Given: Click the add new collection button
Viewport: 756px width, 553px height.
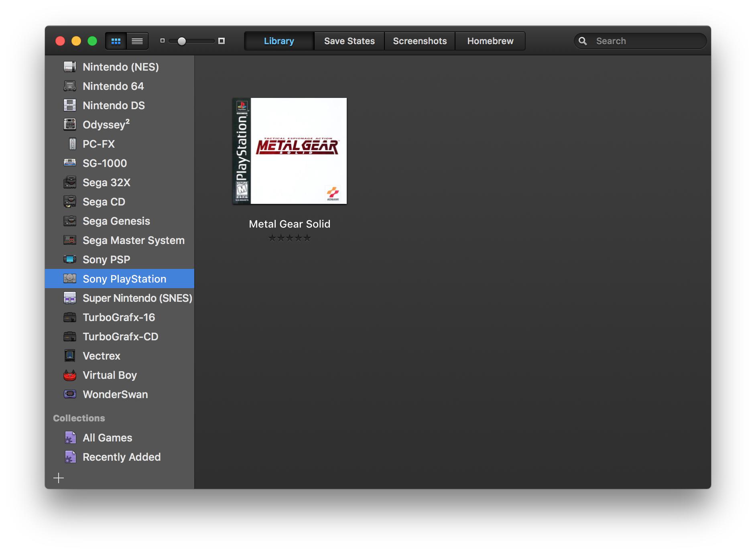Looking at the screenshot, I should 59,478.
